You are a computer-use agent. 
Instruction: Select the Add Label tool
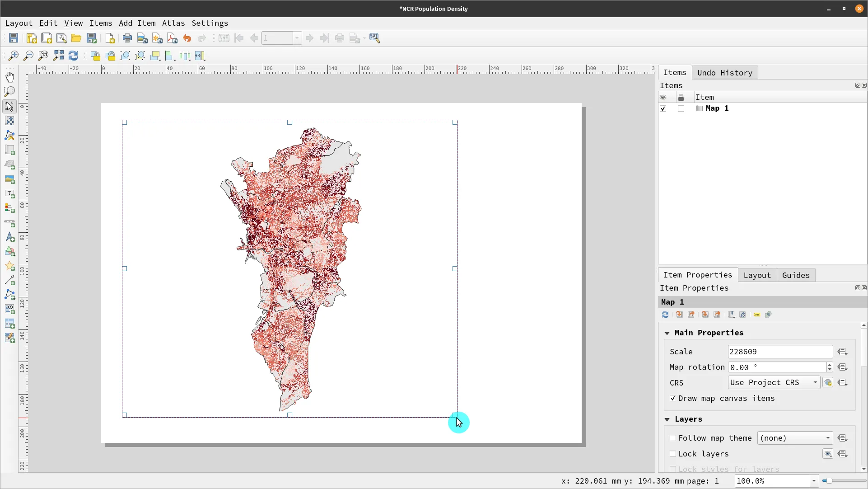9,194
